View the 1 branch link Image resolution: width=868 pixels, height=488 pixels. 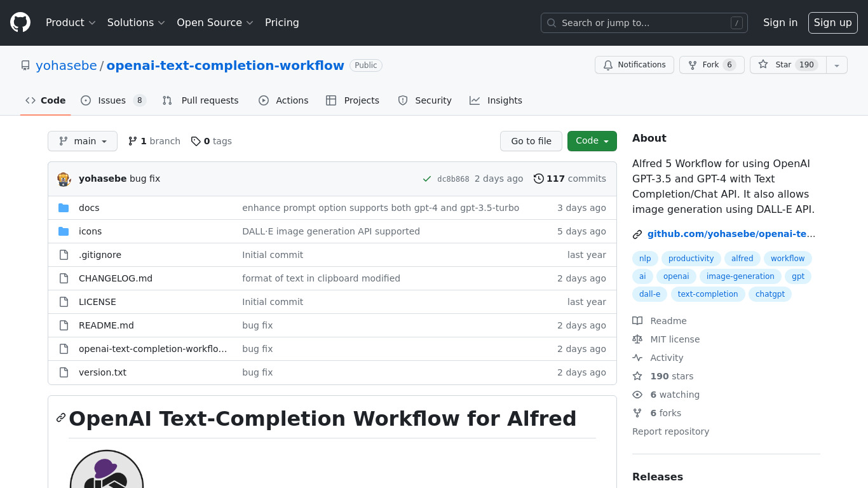[154, 141]
